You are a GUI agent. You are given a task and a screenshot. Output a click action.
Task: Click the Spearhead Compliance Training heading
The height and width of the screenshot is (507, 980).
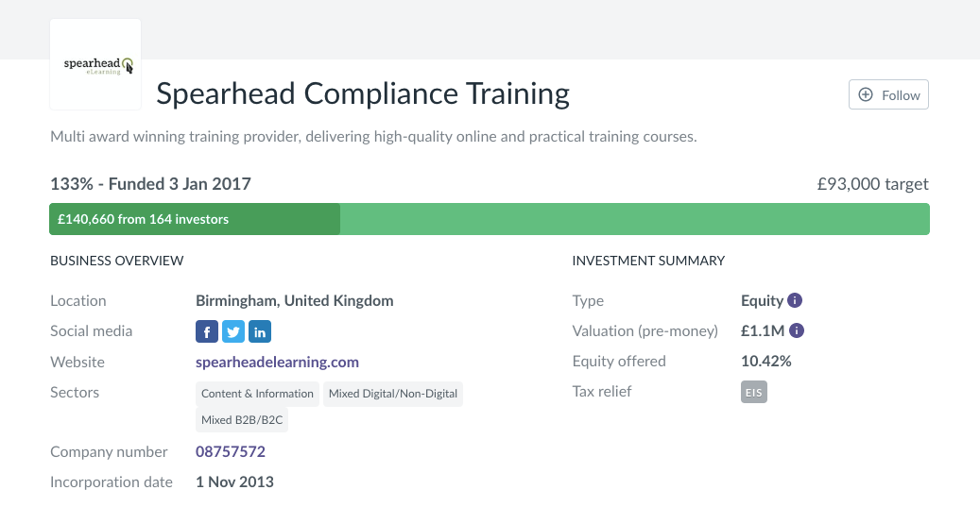click(363, 93)
